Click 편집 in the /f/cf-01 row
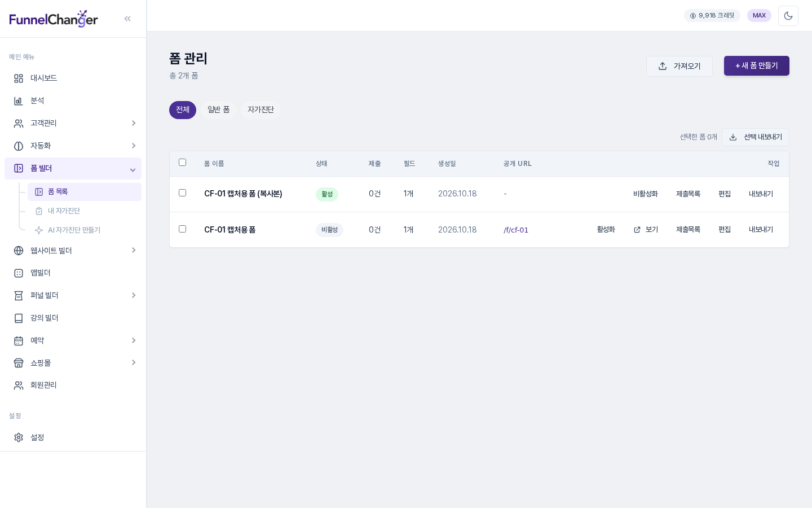This screenshot has width=812, height=508. click(725, 230)
